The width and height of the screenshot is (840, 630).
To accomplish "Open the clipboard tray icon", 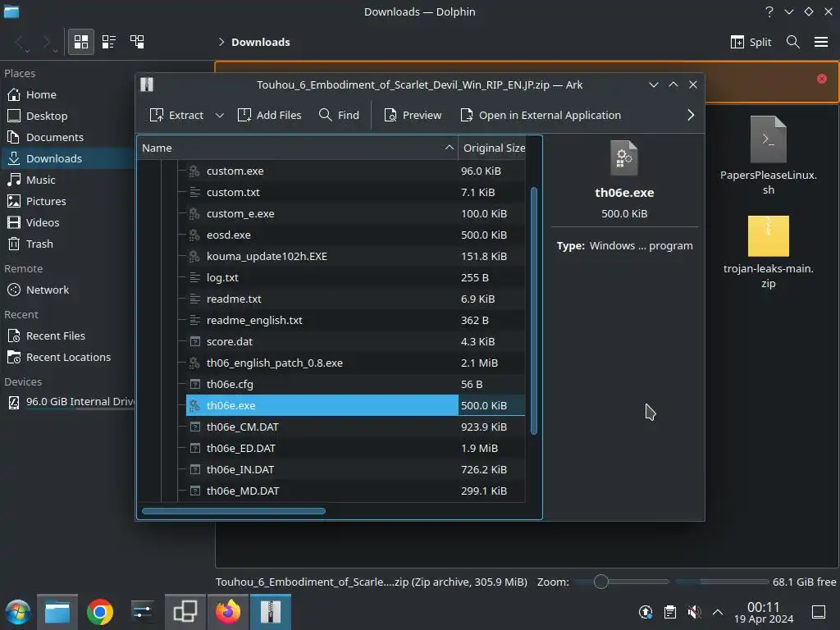I will [669, 612].
